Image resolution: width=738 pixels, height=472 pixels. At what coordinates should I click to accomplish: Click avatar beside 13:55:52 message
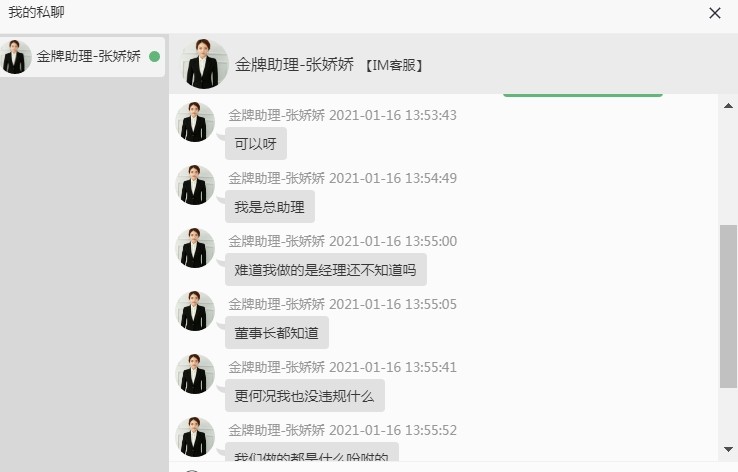click(x=195, y=437)
